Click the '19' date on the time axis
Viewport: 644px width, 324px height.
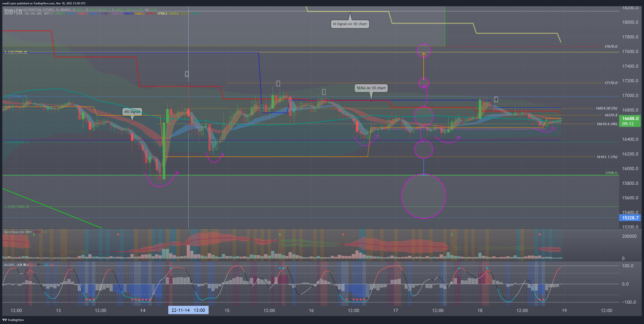[564, 310]
